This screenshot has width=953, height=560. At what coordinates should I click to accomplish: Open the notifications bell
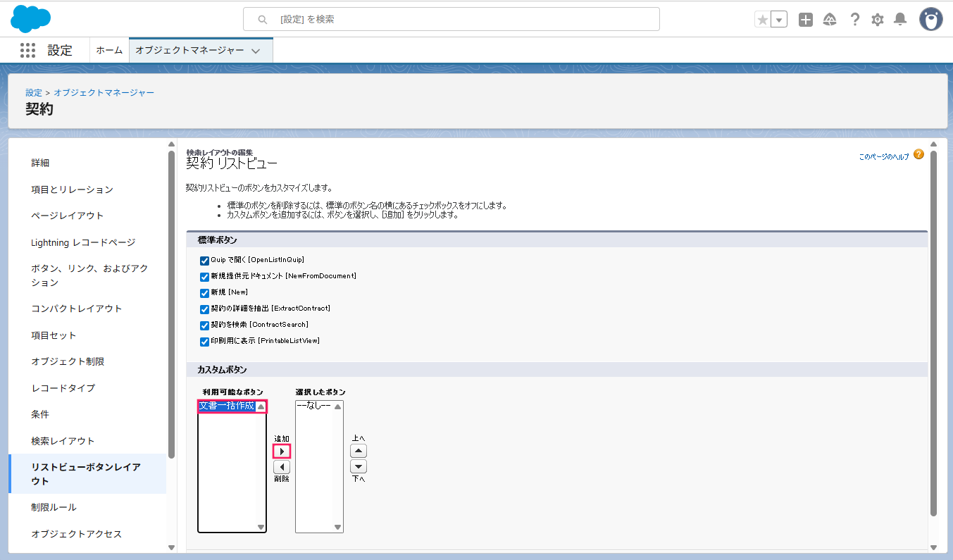(x=900, y=20)
